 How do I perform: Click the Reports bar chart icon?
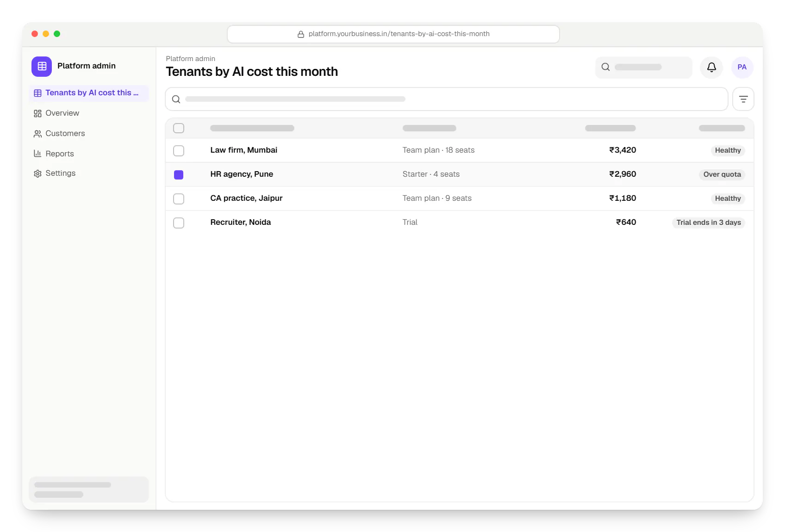point(37,154)
